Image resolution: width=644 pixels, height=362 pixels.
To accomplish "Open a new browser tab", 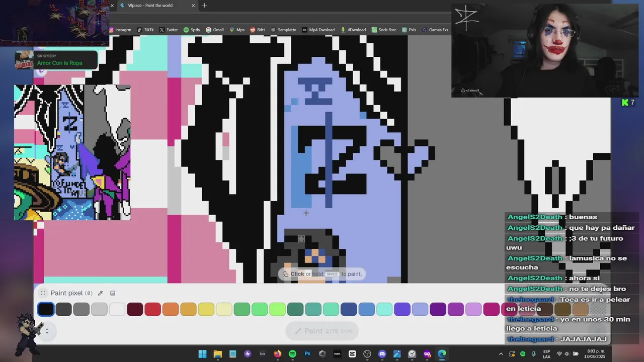I will click(x=204, y=6).
